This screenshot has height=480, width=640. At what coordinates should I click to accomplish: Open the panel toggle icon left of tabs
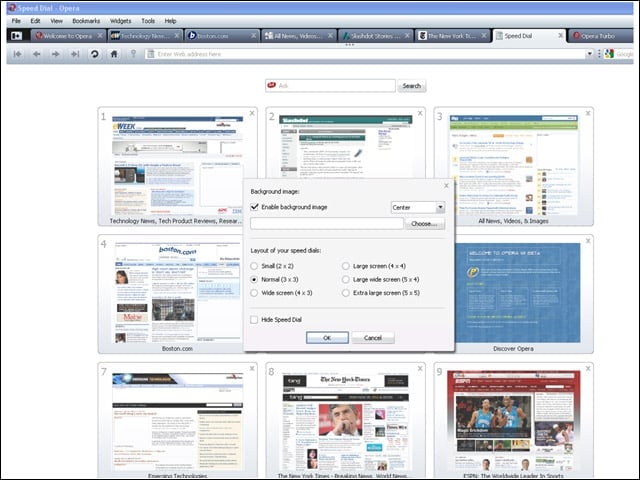pyautogui.click(x=16, y=36)
